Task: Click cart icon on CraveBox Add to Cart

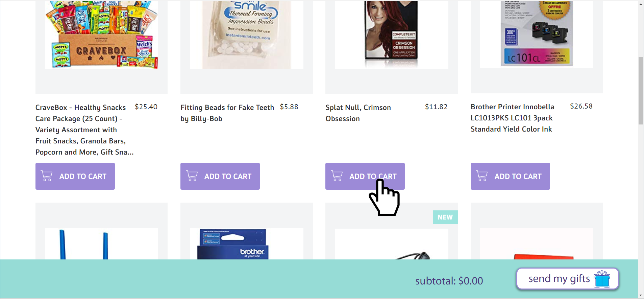Action: click(x=47, y=176)
